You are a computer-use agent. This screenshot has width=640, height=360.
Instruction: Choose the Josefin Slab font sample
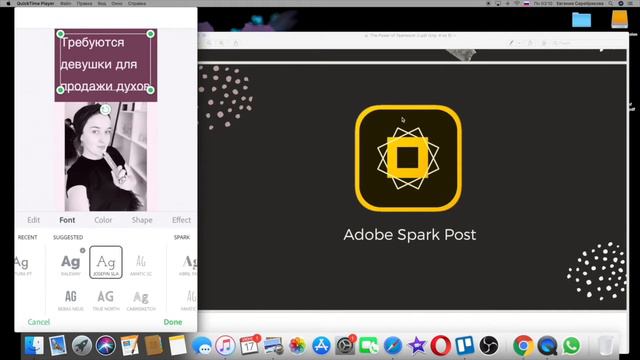pyautogui.click(x=106, y=262)
